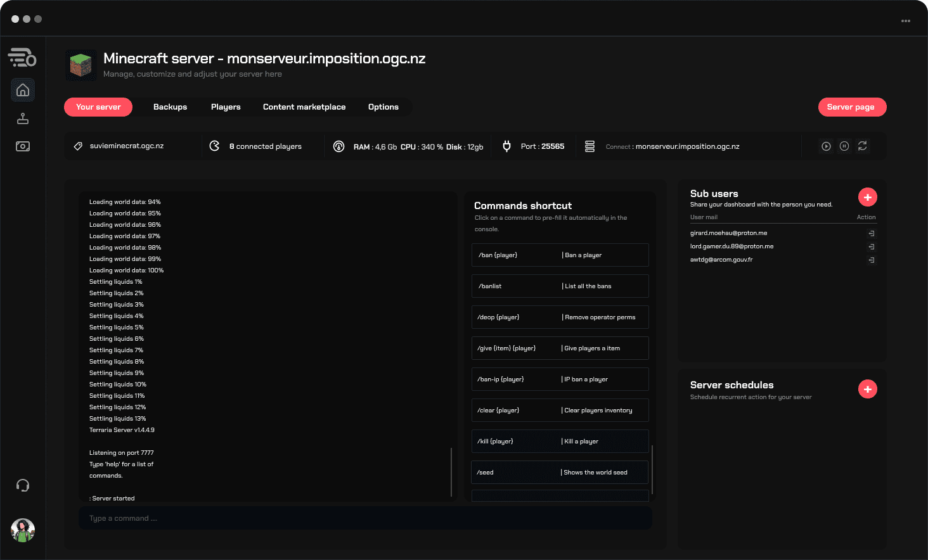Click the Disk : 12gb value
The image size is (928, 560).
[x=465, y=147]
